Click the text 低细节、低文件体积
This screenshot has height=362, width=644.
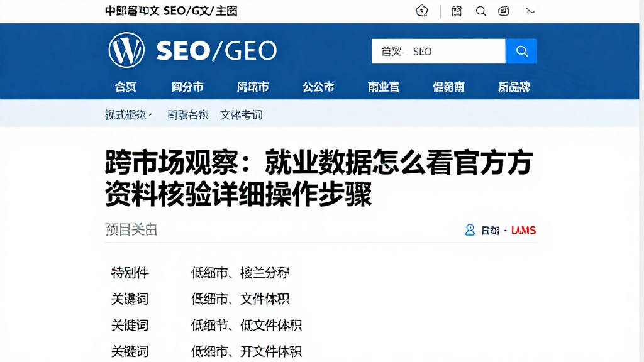coord(247,325)
